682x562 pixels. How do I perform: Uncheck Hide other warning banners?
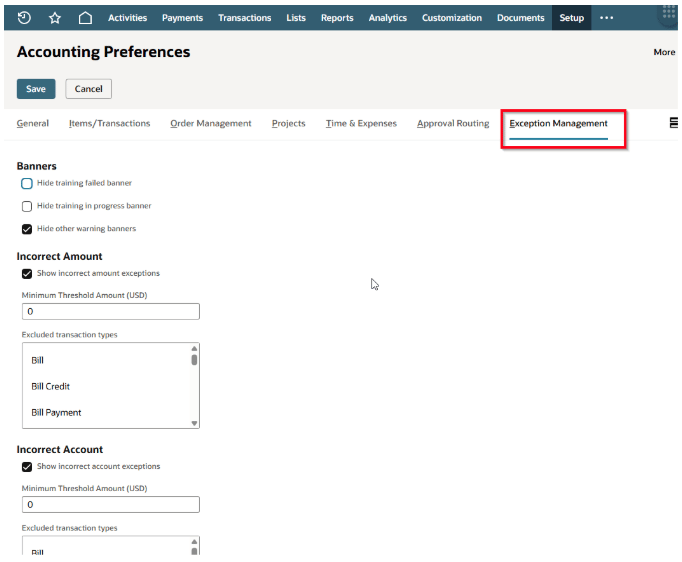tap(27, 229)
